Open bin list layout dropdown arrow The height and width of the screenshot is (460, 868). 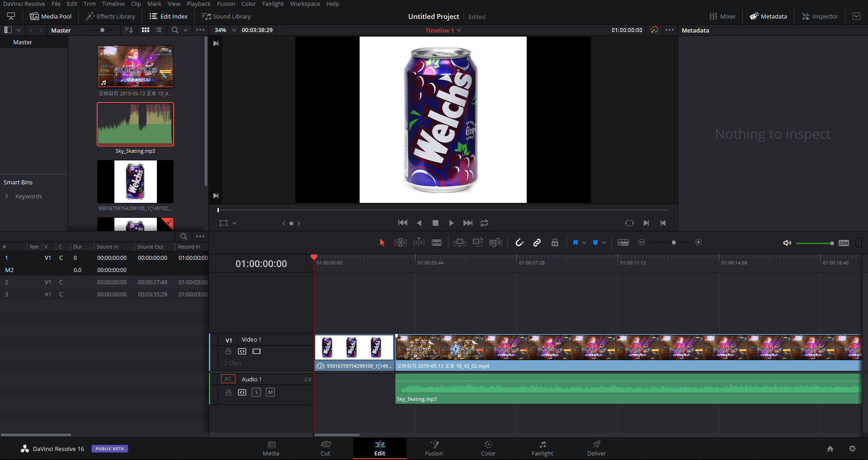[x=19, y=30]
